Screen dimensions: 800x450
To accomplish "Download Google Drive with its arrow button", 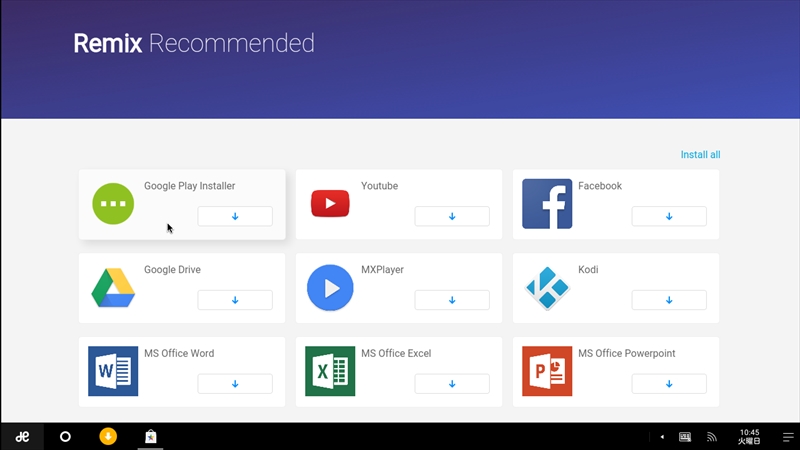I will [235, 300].
